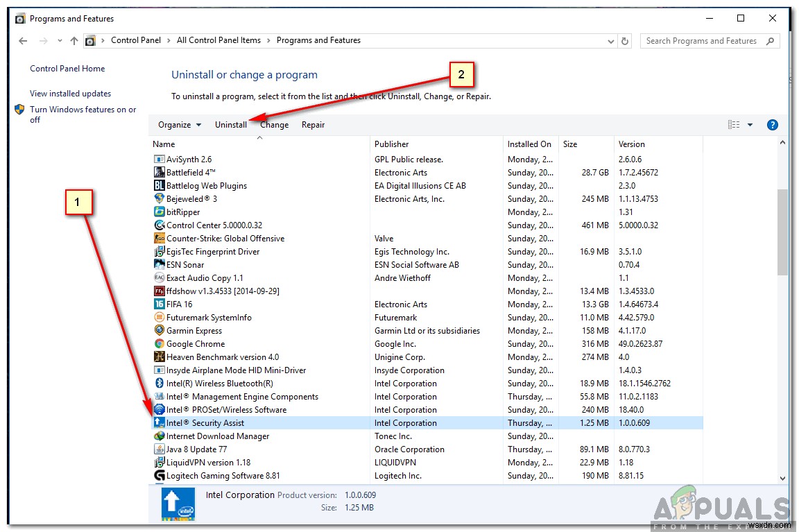The image size is (799, 532).
Task: Click the Google Chrome program icon
Action: point(160,343)
